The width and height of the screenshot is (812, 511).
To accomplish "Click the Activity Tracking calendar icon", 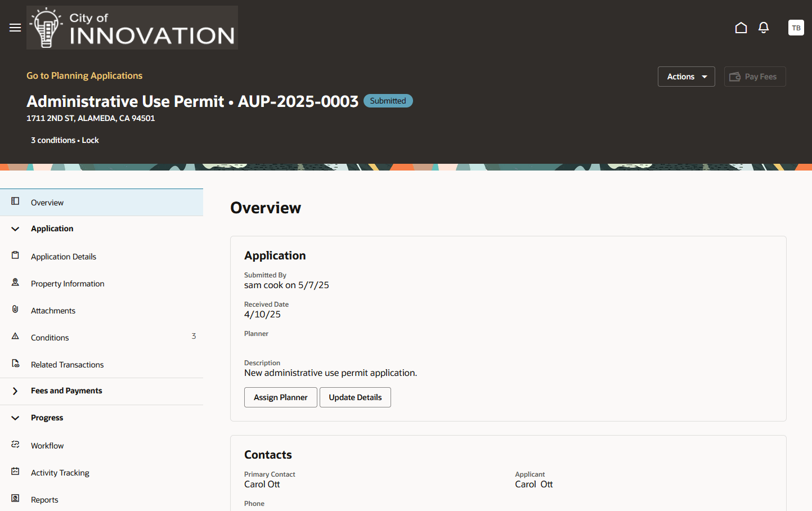I will coord(16,471).
